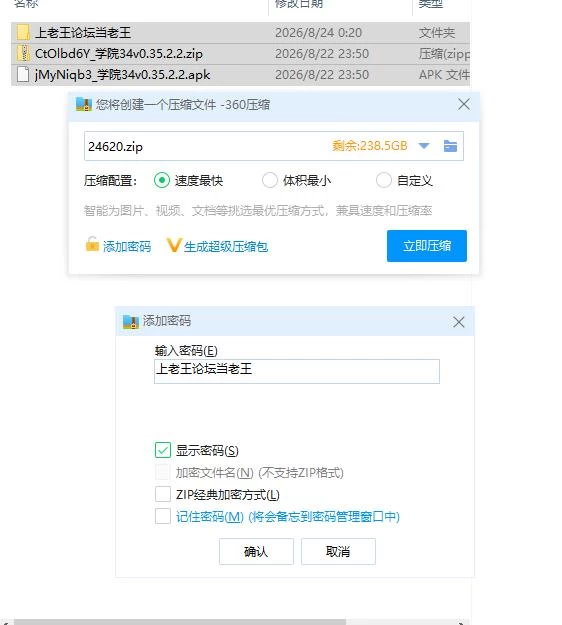562x625 pixels.
Task: Expand the archive path dropdown arrow
Action: (x=424, y=146)
